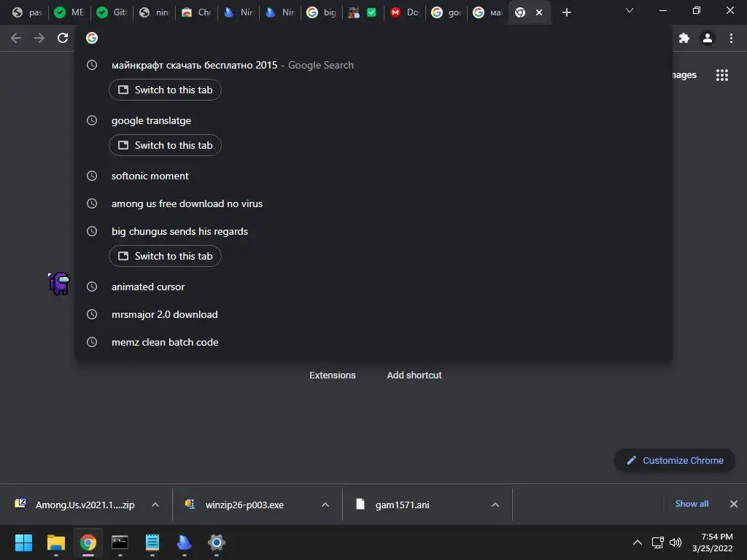Open the 'Do' tab with red M icon

coord(404,12)
